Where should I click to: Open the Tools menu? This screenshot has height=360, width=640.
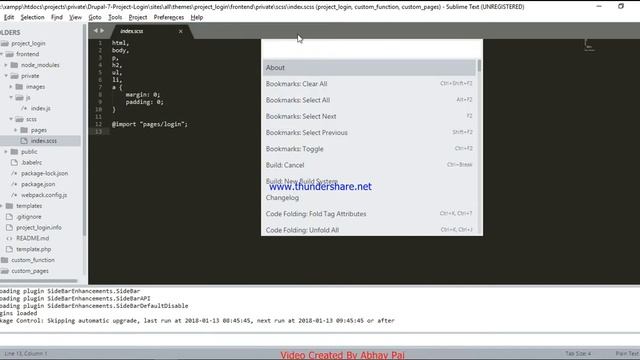tap(115, 18)
